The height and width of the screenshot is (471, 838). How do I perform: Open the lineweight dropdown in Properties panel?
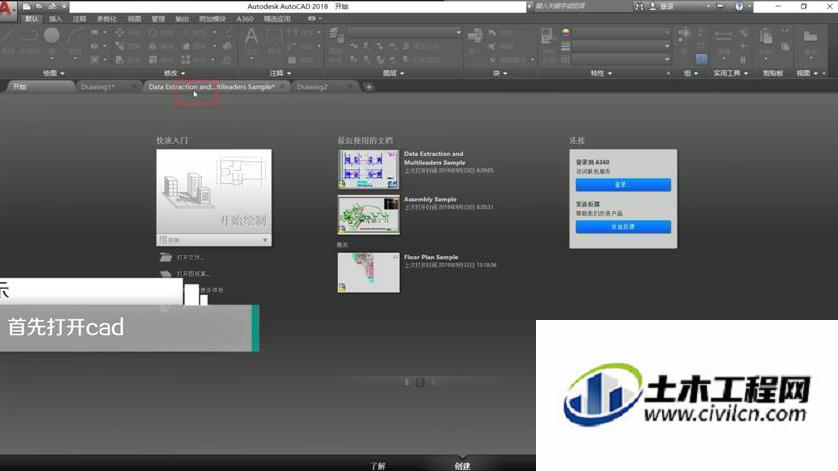click(622, 46)
